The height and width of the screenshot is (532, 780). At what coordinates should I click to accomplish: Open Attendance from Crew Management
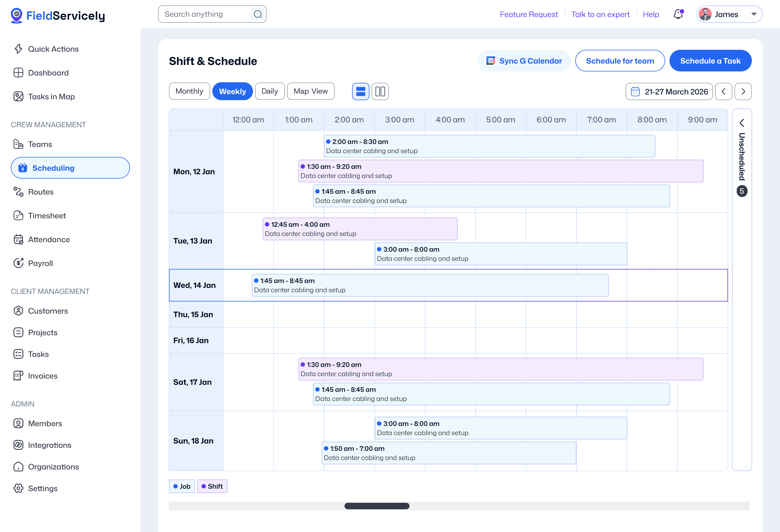coord(49,239)
